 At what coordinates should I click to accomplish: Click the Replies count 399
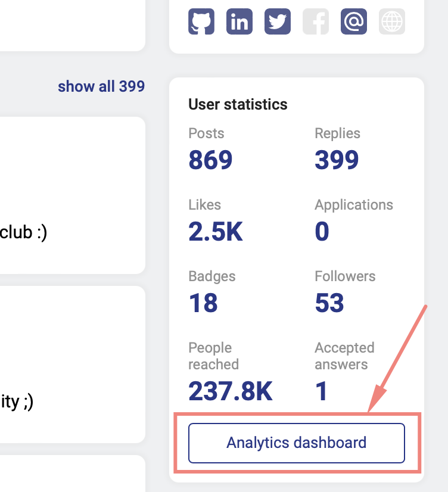pos(337,160)
